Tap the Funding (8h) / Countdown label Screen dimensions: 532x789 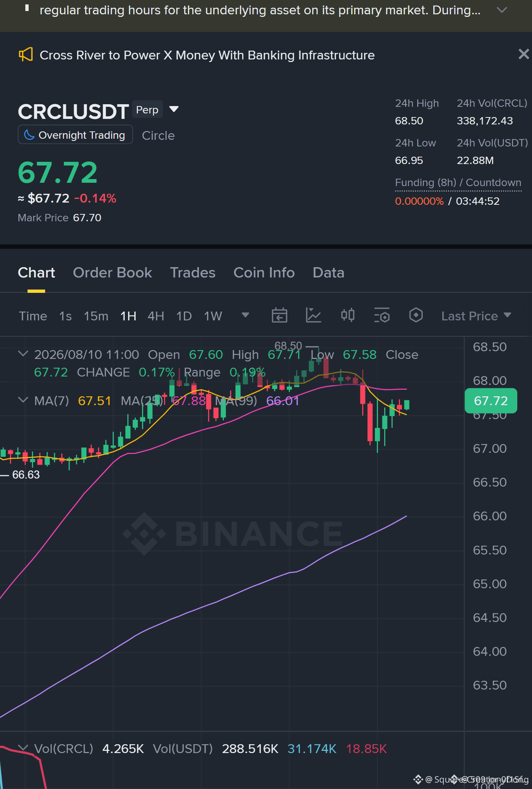point(458,182)
